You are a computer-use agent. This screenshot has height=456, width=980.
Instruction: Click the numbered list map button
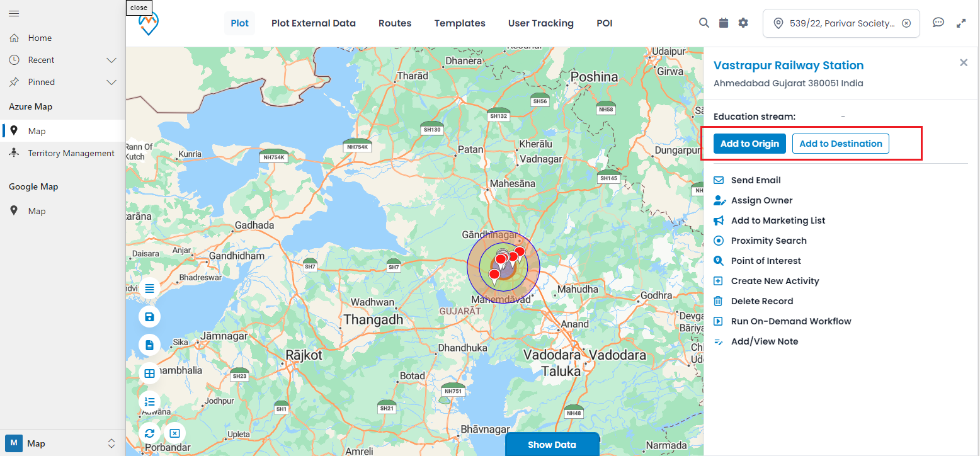click(x=150, y=401)
